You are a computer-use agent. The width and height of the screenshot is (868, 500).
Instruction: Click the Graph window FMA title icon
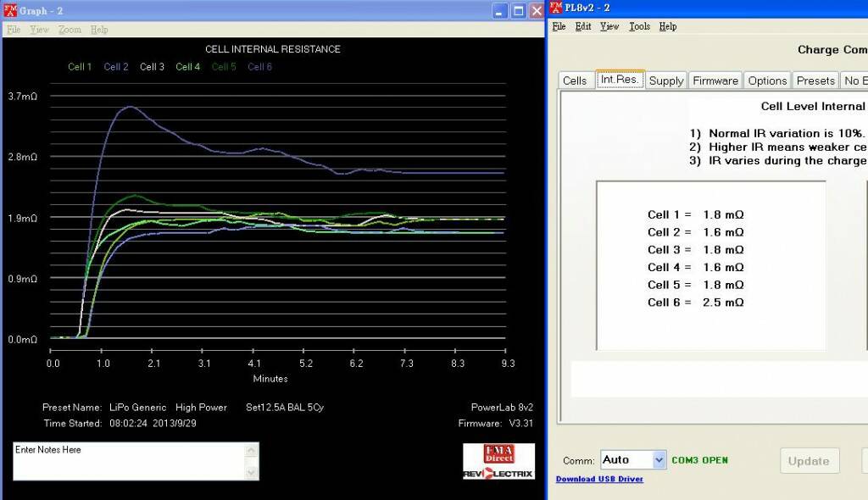10,10
